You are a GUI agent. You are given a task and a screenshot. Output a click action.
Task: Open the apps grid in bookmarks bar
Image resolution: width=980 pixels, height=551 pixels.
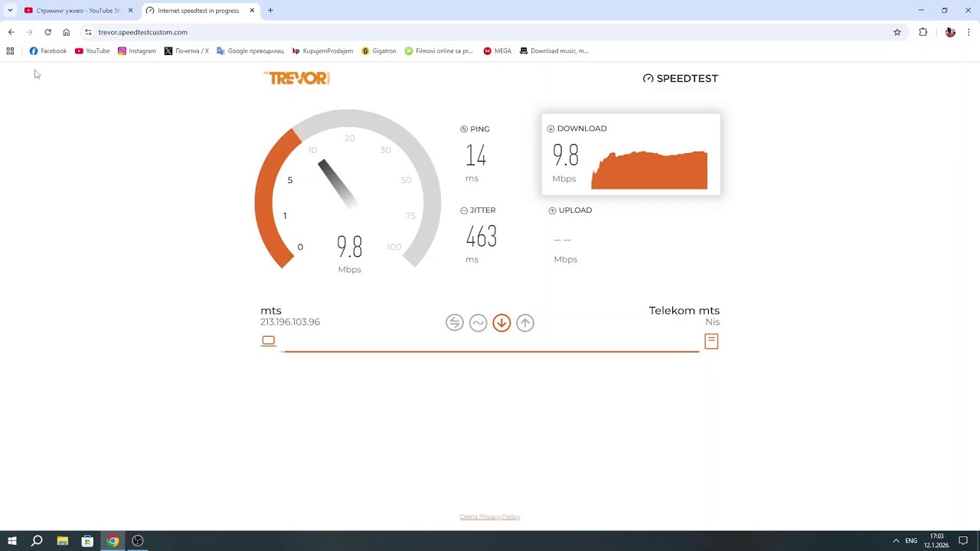[10, 51]
